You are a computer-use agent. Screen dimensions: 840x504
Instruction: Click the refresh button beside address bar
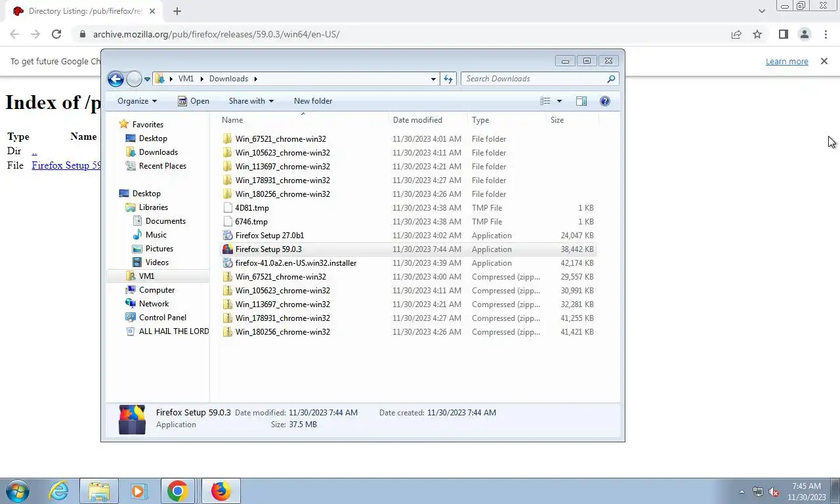[448, 79]
